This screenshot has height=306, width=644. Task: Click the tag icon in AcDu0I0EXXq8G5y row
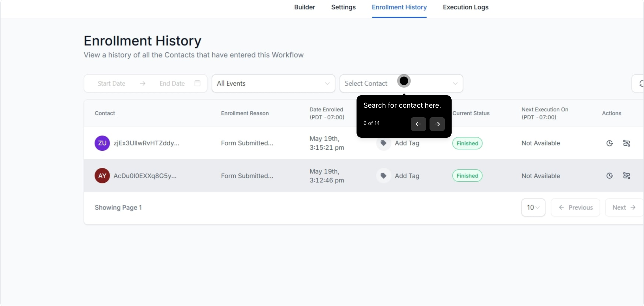[383, 176]
